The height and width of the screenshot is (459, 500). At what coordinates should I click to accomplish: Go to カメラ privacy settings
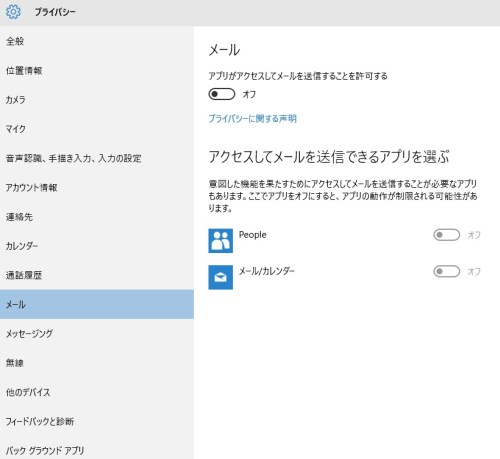(97, 100)
